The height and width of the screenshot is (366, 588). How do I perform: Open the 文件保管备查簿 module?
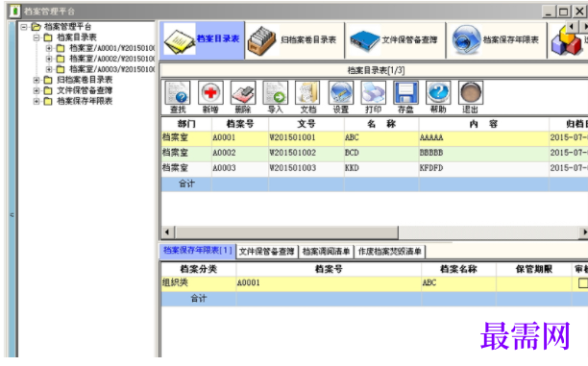point(395,39)
